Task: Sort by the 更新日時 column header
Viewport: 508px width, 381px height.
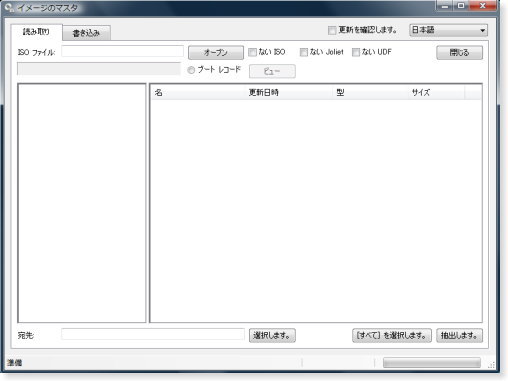Action: [x=289, y=92]
